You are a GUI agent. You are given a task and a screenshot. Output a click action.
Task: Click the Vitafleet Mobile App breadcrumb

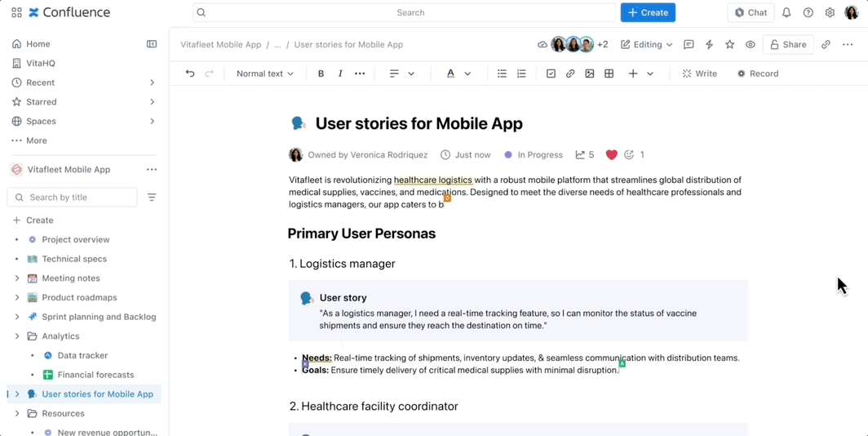click(221, 44)
